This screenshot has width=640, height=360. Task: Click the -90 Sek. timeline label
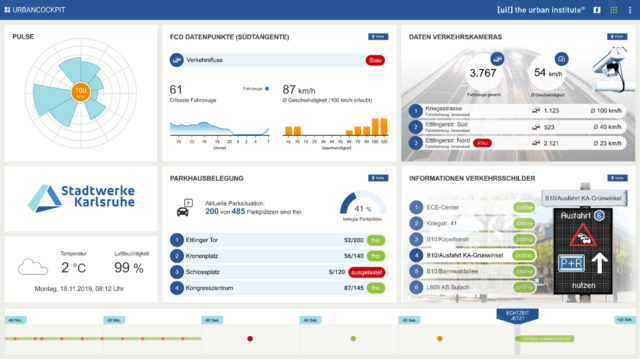tap(212, 320)
